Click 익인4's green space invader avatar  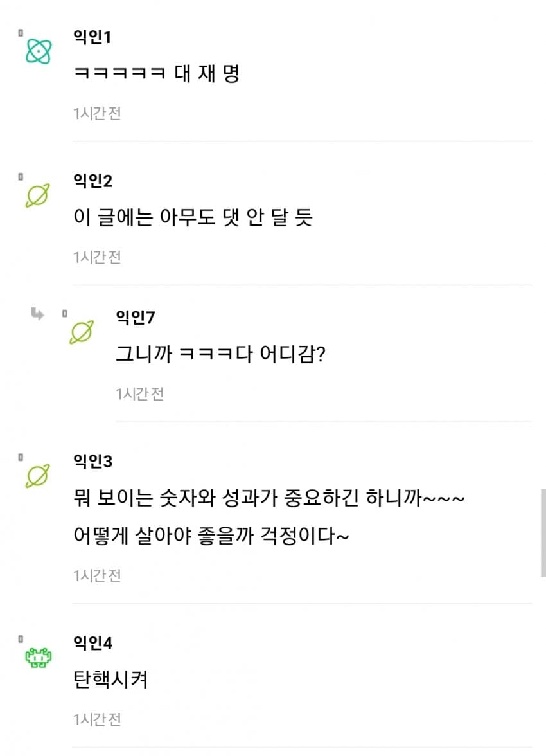38,657
